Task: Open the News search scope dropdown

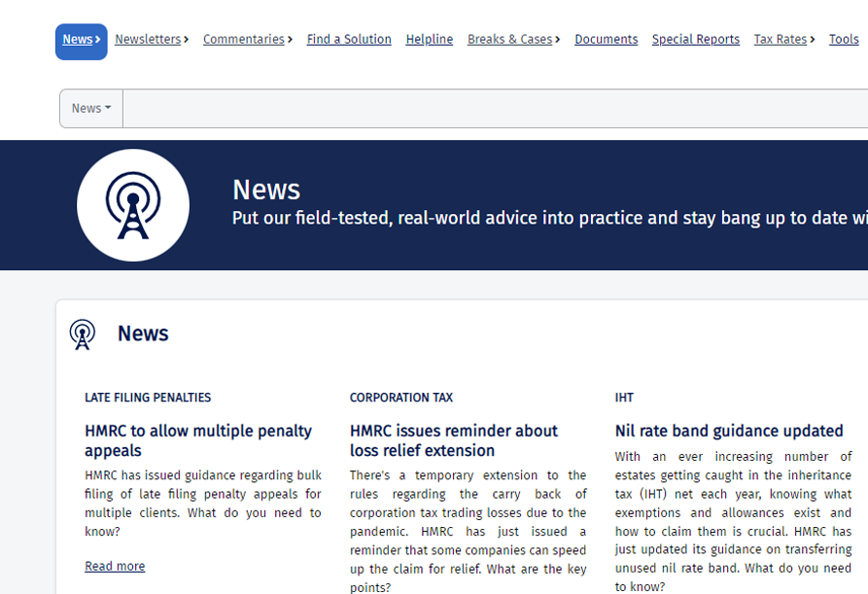Action: tap(91, 109)
